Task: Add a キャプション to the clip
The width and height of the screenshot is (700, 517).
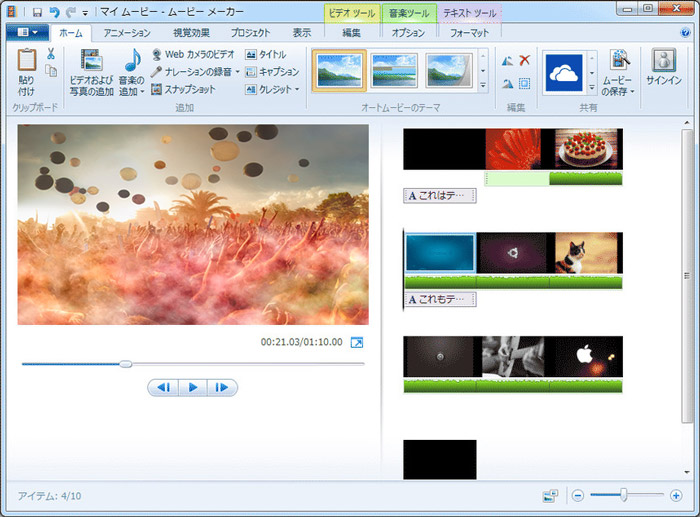Action: 272,71
